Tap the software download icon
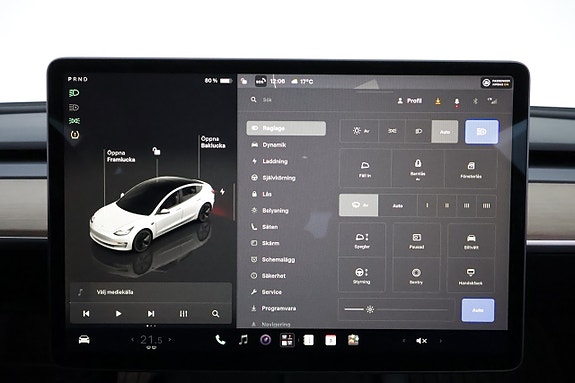This screenshot has height=383, width=575. (x=438, y=101)
